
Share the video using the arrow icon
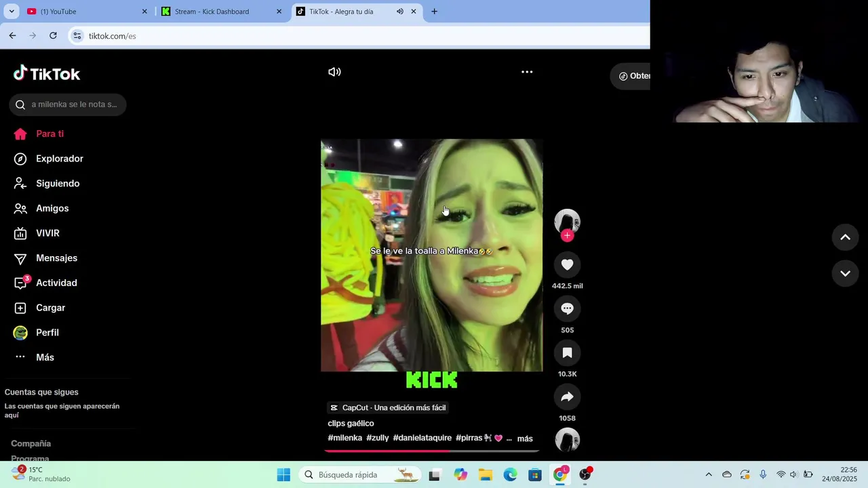568,397
